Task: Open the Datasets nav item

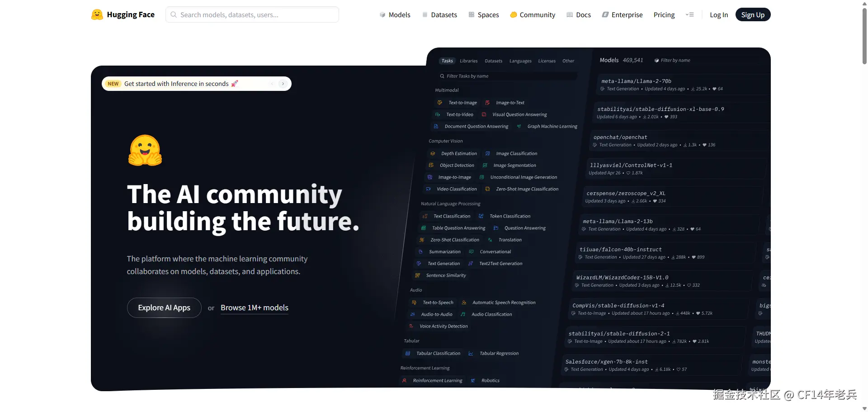Action: coord(440,15)
